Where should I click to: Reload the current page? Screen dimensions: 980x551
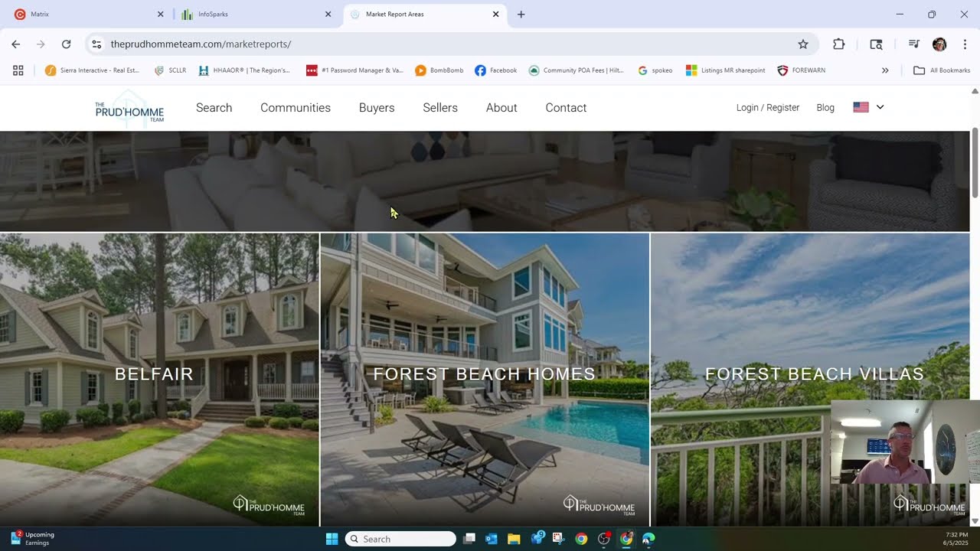point(66,44)
